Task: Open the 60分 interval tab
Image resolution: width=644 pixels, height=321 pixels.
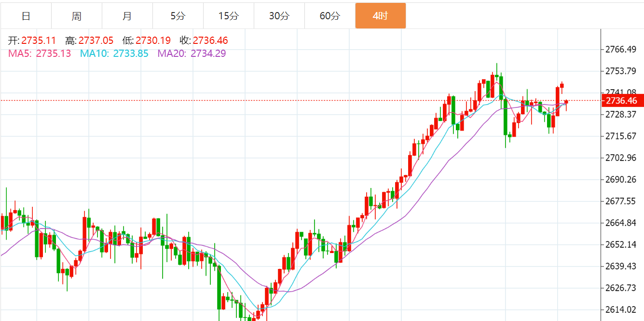Action: click(x=330, y=16)
